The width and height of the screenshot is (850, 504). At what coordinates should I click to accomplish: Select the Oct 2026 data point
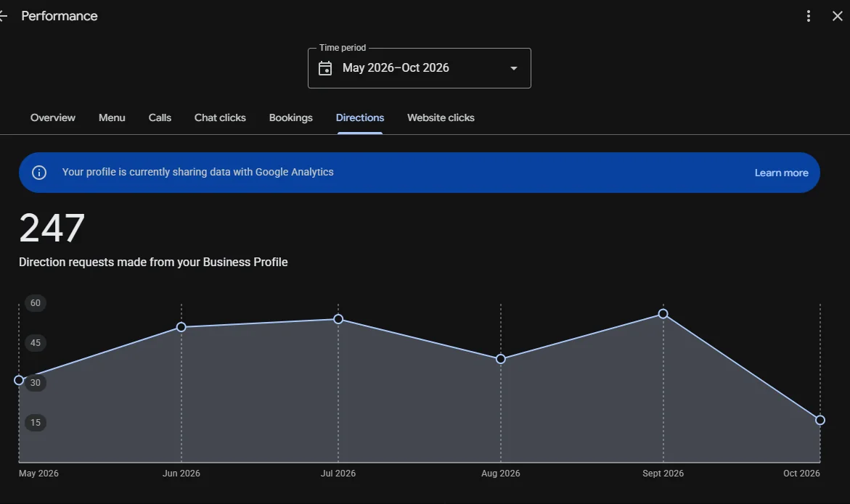pos(820,420)
